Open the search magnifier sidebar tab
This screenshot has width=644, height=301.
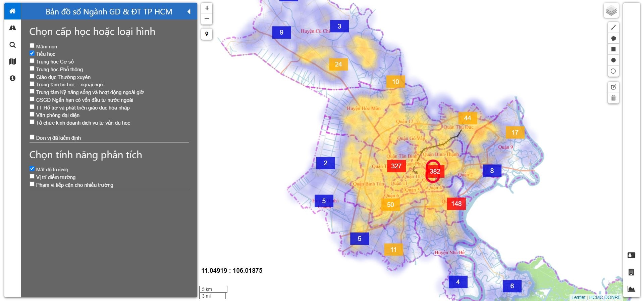click(12, 45)
